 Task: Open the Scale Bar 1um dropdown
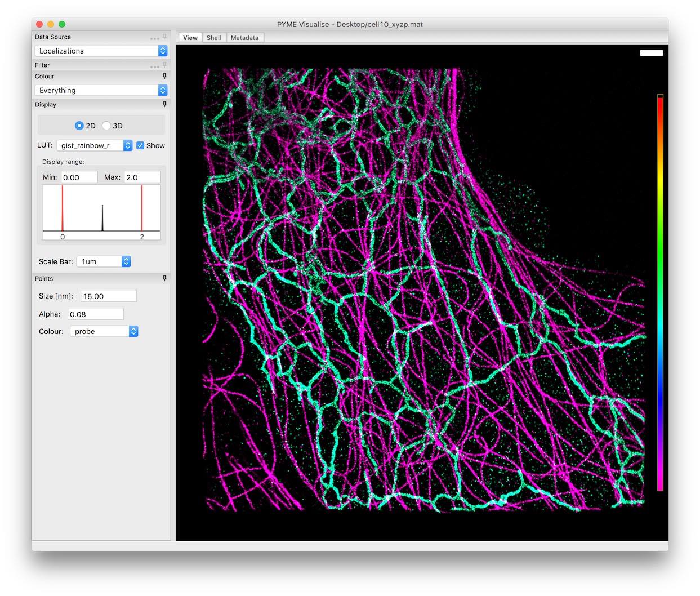coord(103,261)
